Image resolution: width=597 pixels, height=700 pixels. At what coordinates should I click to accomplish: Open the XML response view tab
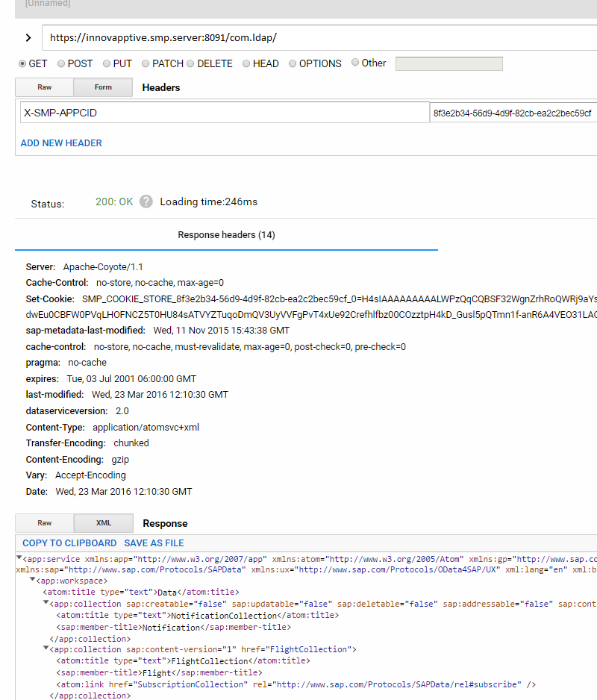tap(101, 523)
